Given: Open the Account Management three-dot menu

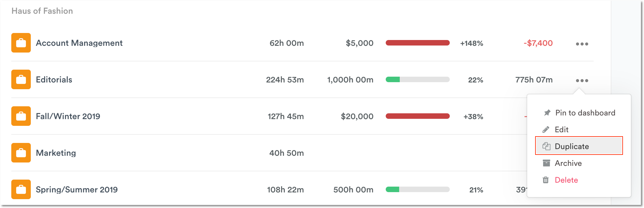Looking at the screenshot, I should [582, 44].
